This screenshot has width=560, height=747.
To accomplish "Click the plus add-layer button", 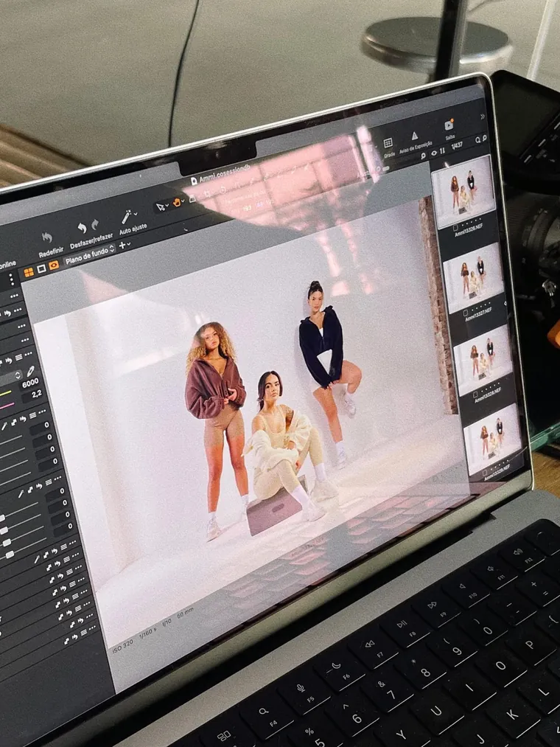I will coord(122,246).
